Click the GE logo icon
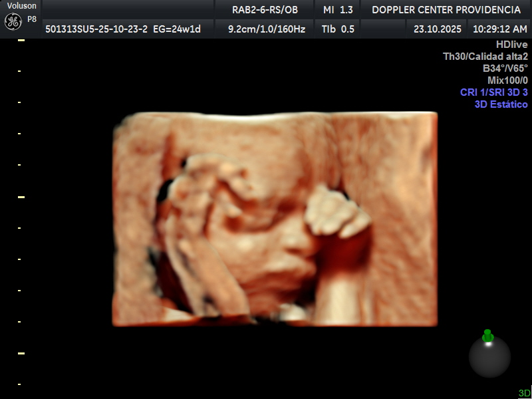 click(x=13, y=21)
